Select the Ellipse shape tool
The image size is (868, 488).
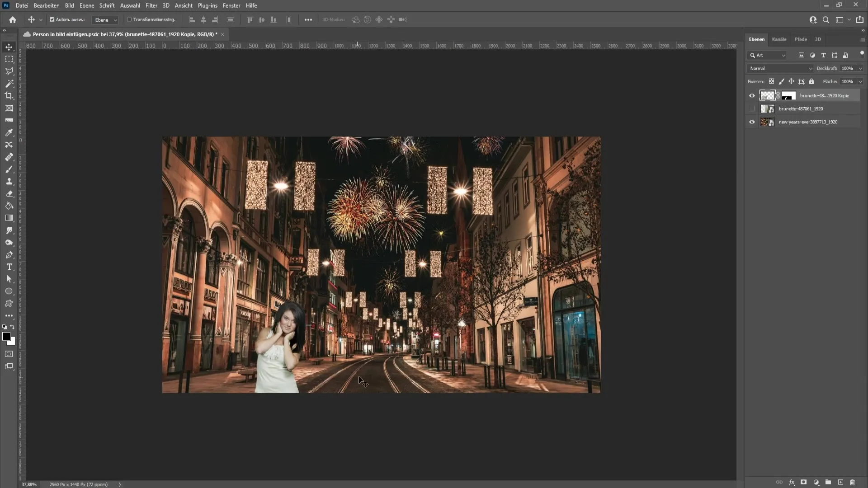coord(9,291)
